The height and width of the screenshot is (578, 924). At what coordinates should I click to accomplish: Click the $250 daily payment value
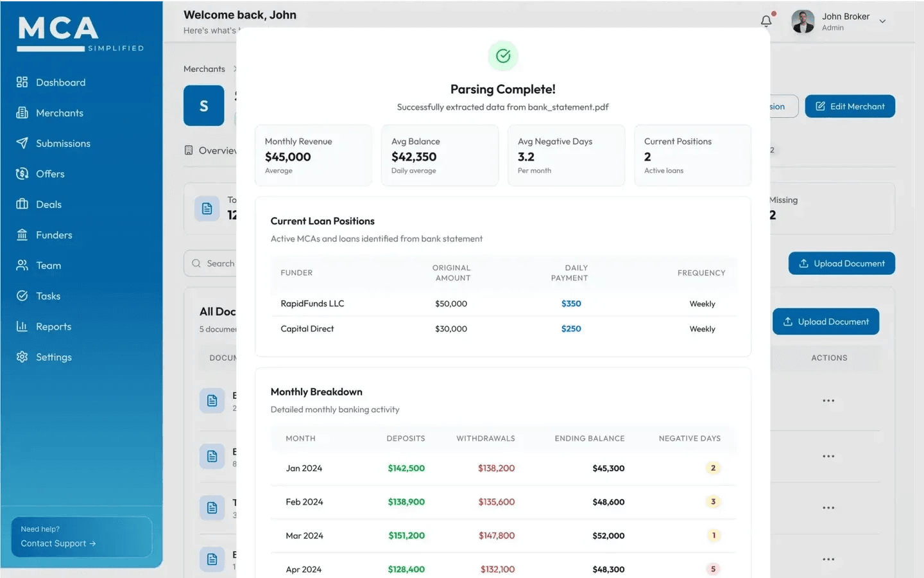[571, 329]
